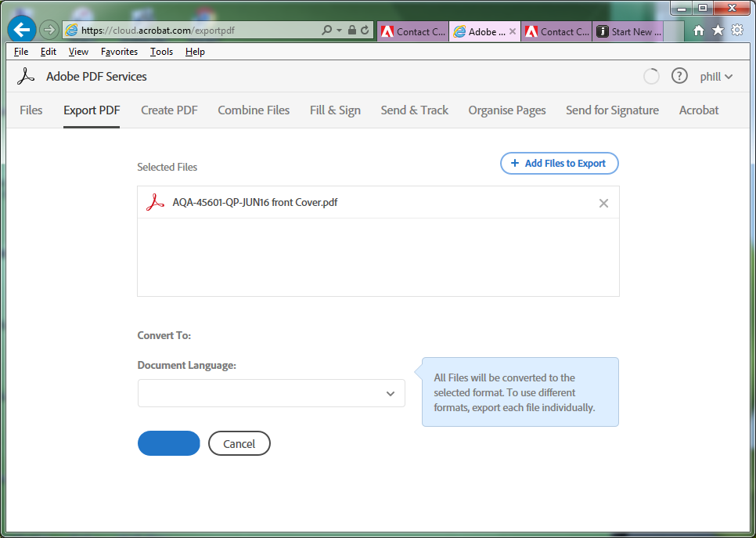Open the Help menu

tap(195, 52)
